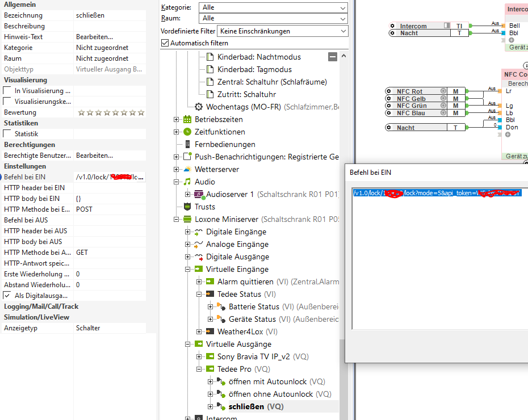Collapse the Loxone Miniserver node

coord(176,220)
